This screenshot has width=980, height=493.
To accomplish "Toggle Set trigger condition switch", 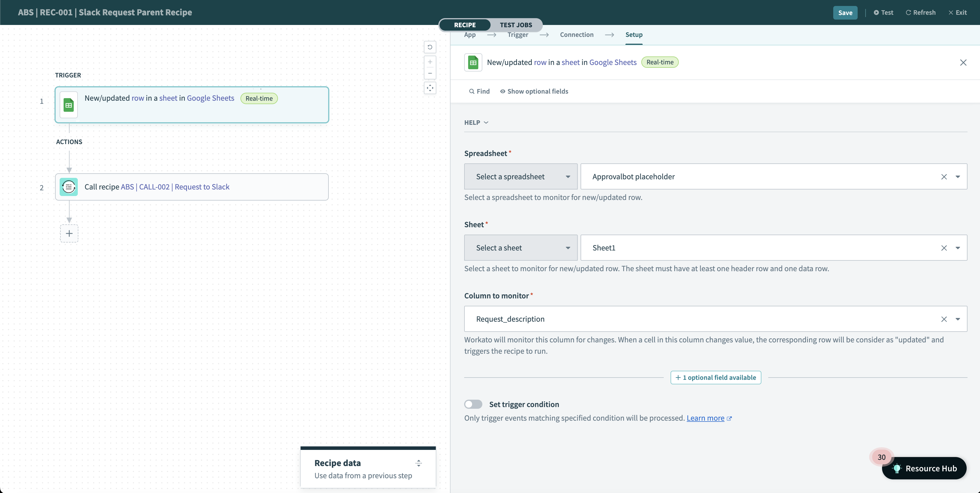I will (473, 404).
